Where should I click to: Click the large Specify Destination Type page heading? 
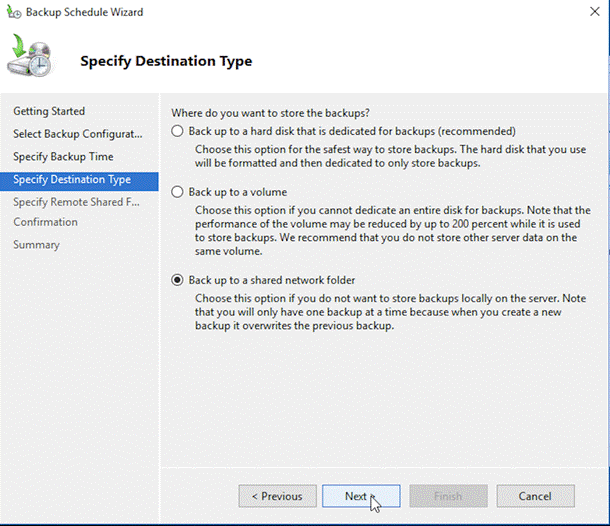pos(166,61)
